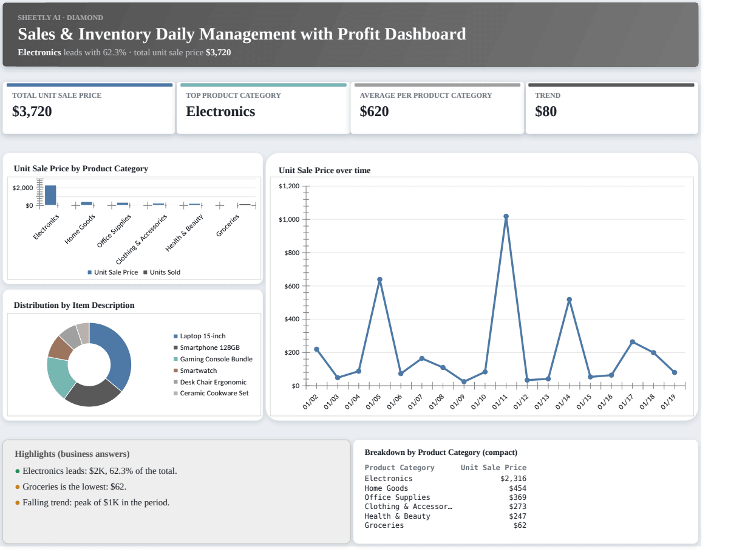The image size is (745, 560).
Task: Click the Laptop 15-inch legend entry
Action: [x=200, y=336]
